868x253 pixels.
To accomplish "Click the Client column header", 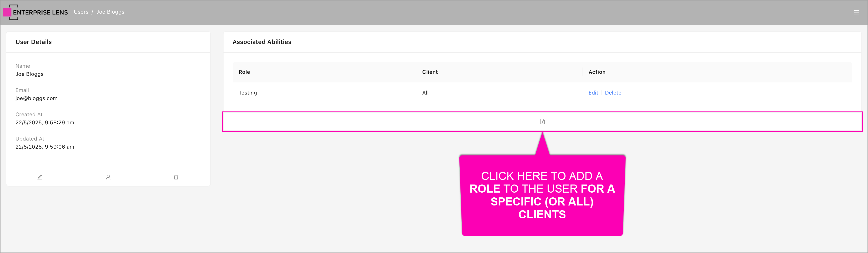I will [430, 72].
